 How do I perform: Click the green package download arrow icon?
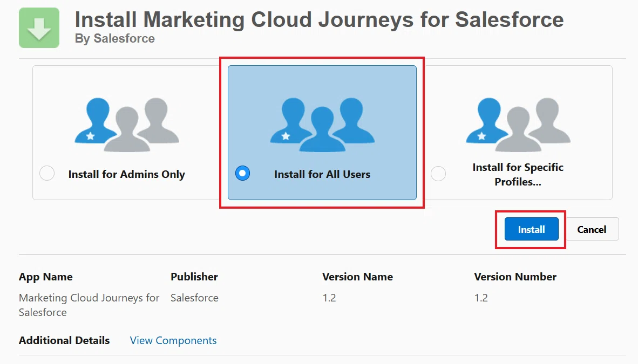tap(39, 28)
